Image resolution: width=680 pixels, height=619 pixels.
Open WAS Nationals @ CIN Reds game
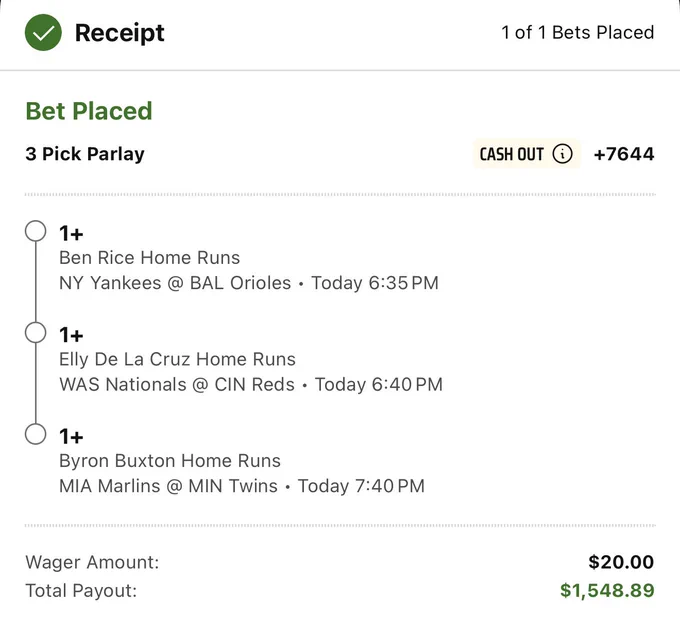(177, 384)
